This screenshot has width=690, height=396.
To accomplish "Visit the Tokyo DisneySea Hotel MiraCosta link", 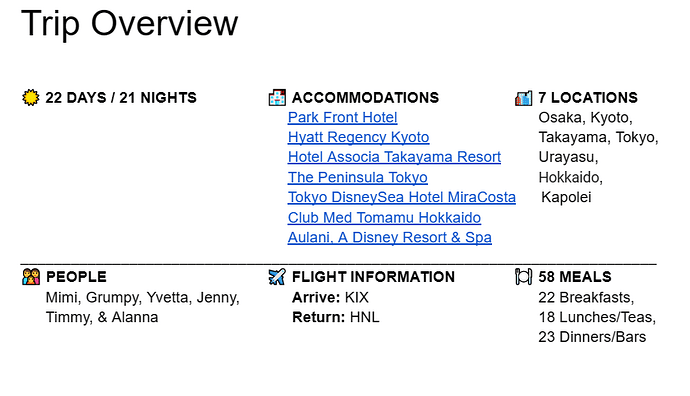I will tap(402, 197).
